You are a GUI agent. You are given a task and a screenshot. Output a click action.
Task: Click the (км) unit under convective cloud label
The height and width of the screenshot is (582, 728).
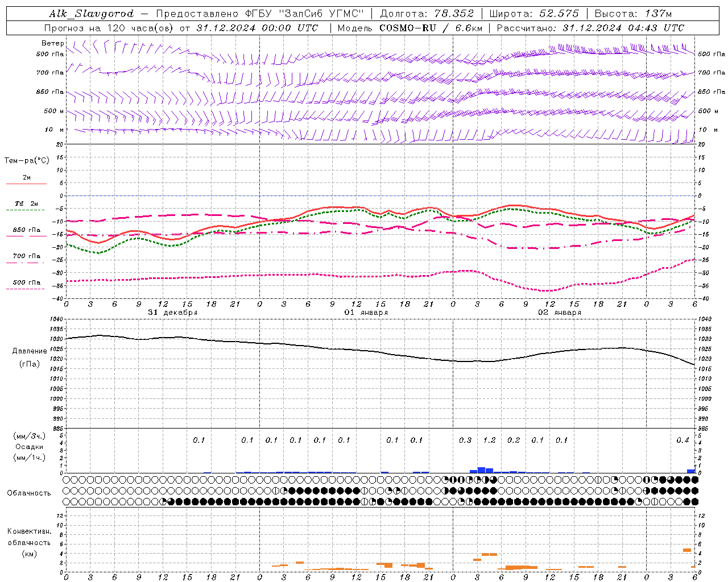30,554
